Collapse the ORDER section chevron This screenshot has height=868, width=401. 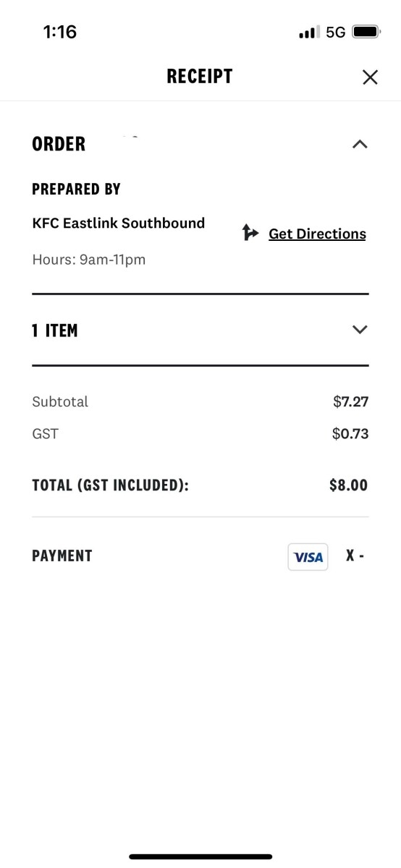point(360,144)
